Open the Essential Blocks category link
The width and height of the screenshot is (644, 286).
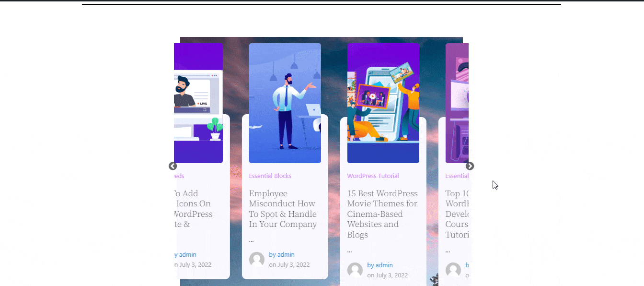tap(270, 176)
